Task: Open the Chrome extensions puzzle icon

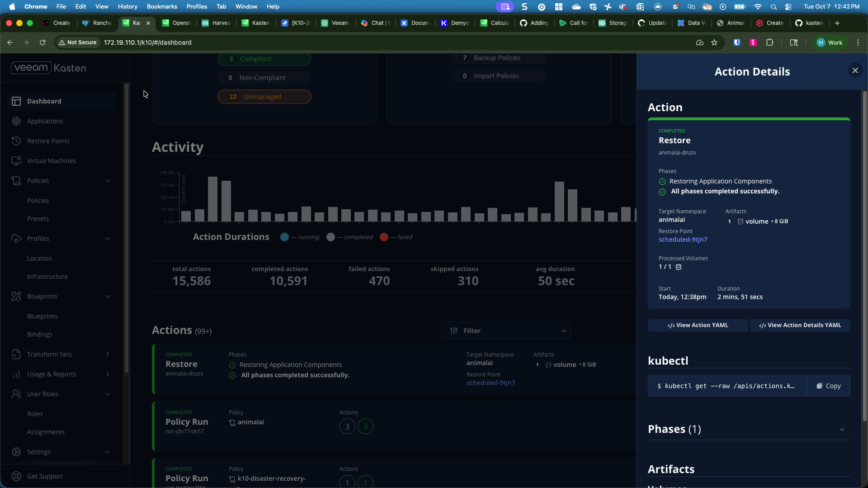Action: [769, 42]
